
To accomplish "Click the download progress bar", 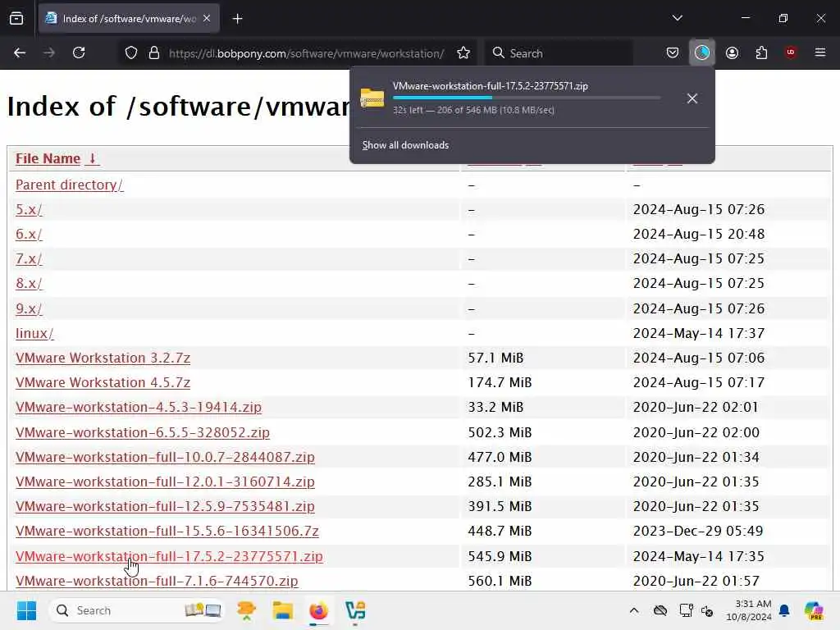I will click(x=526, y=98).
